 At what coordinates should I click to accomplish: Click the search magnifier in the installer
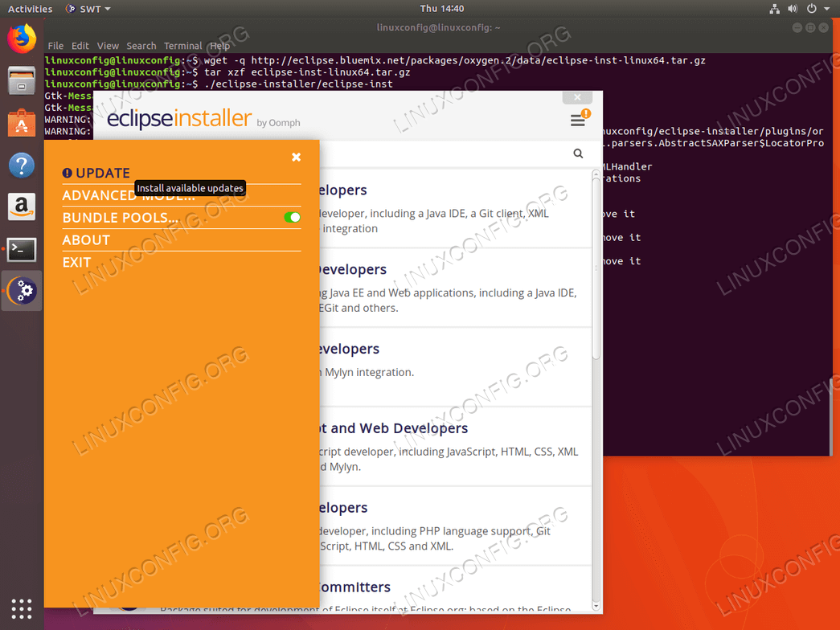click(x=578, y=153)
